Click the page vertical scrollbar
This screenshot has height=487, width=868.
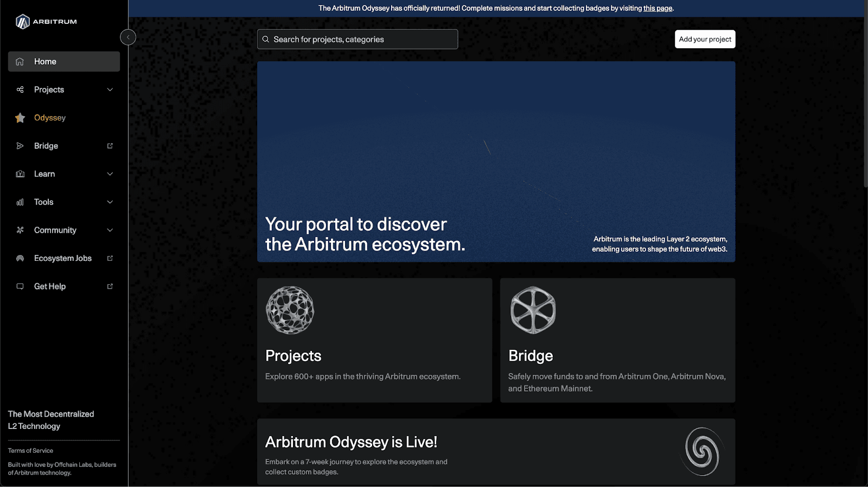click(865, 103)
